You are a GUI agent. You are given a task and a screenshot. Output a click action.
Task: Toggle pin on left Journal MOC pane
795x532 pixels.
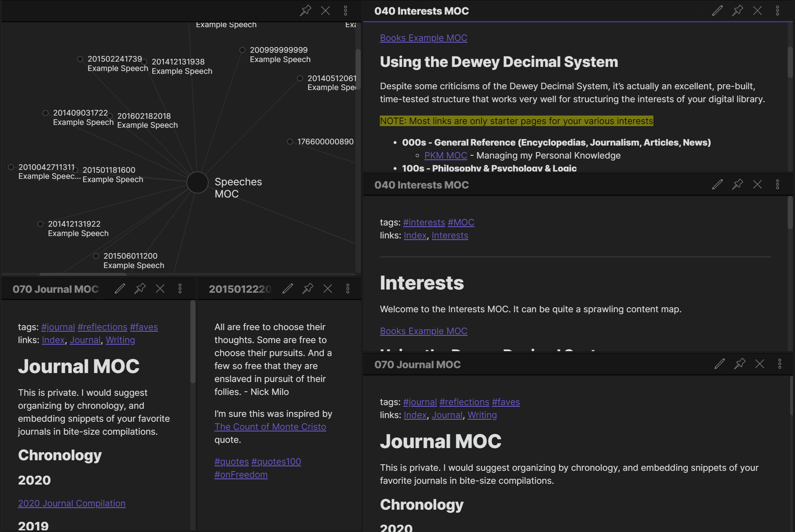(x=140, y=289)
